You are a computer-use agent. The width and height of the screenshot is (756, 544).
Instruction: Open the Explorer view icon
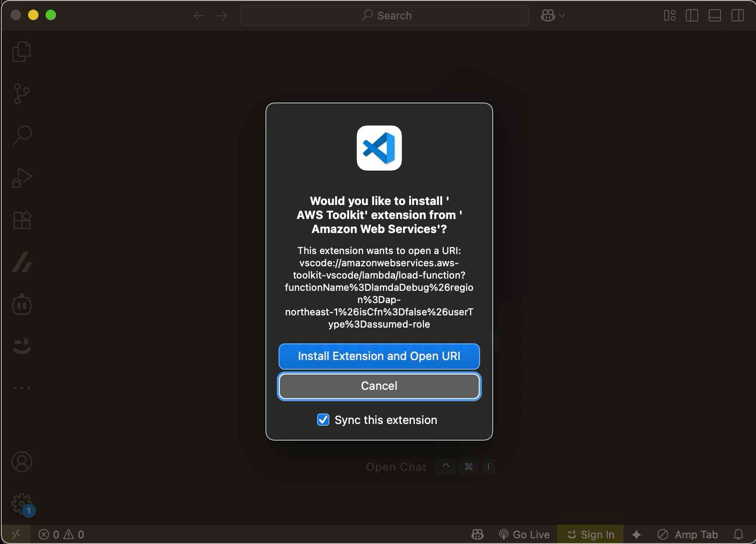point(21,52)
